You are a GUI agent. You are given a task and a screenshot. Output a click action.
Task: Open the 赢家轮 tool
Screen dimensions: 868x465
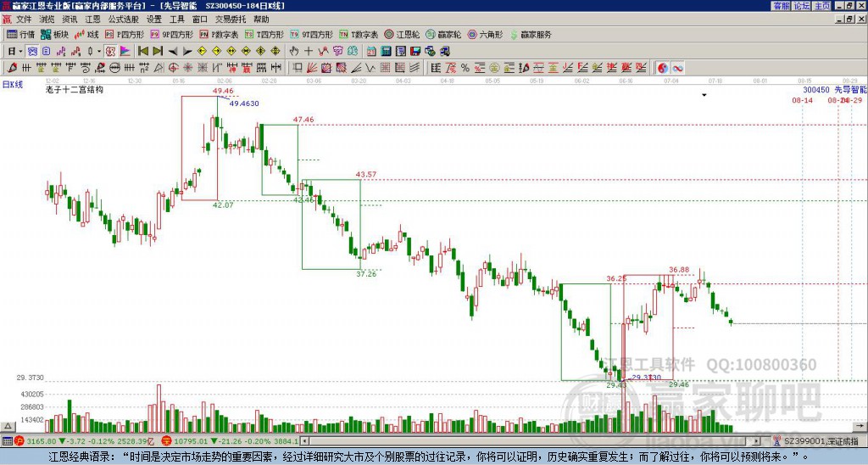pos(443,34)
